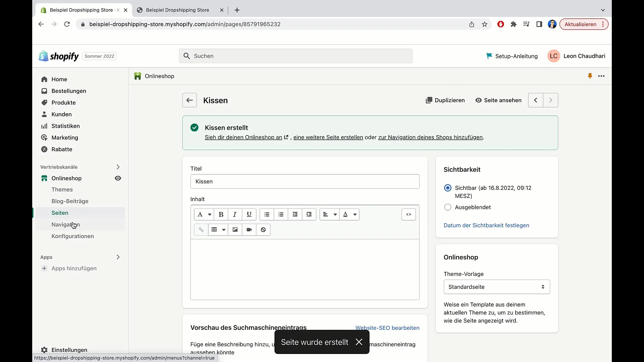The width and height of the screenshot is (644, 362).
Task: Toggle visibility in the Onlineshop sidebar
Action: pos(118,178)
